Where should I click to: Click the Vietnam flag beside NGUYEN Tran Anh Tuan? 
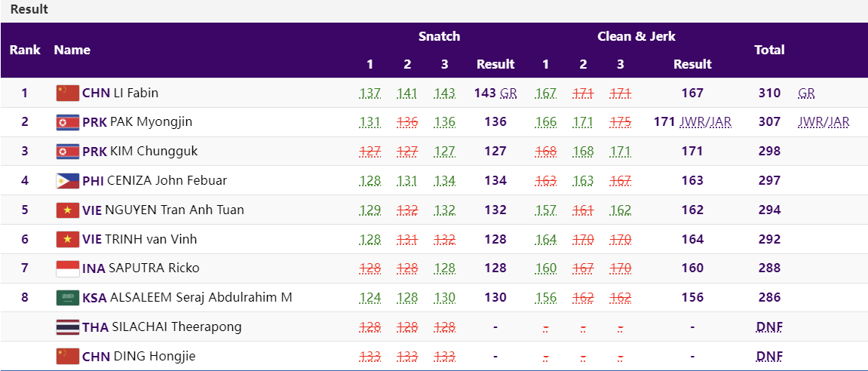tap(68, 210)
